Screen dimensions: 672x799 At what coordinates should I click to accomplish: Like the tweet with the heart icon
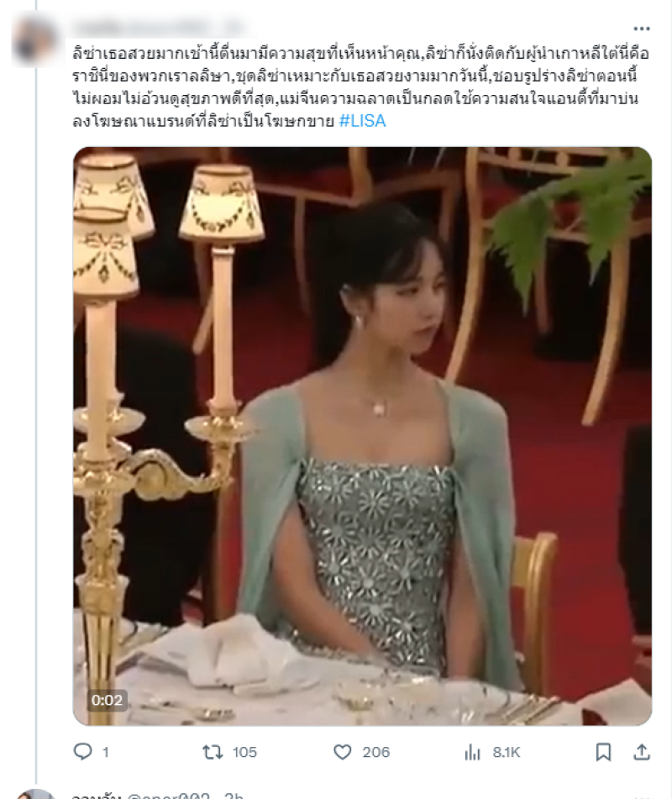coord(343,752)
